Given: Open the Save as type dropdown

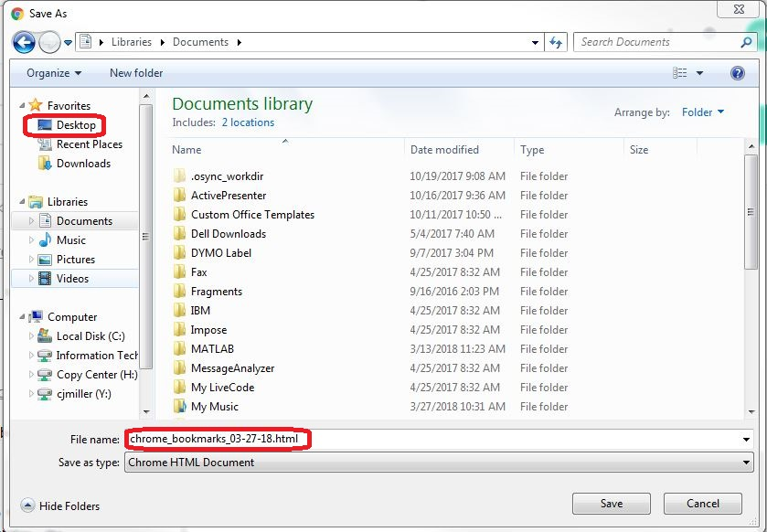Looking at the screenshot, I should [x=437, y=462].
